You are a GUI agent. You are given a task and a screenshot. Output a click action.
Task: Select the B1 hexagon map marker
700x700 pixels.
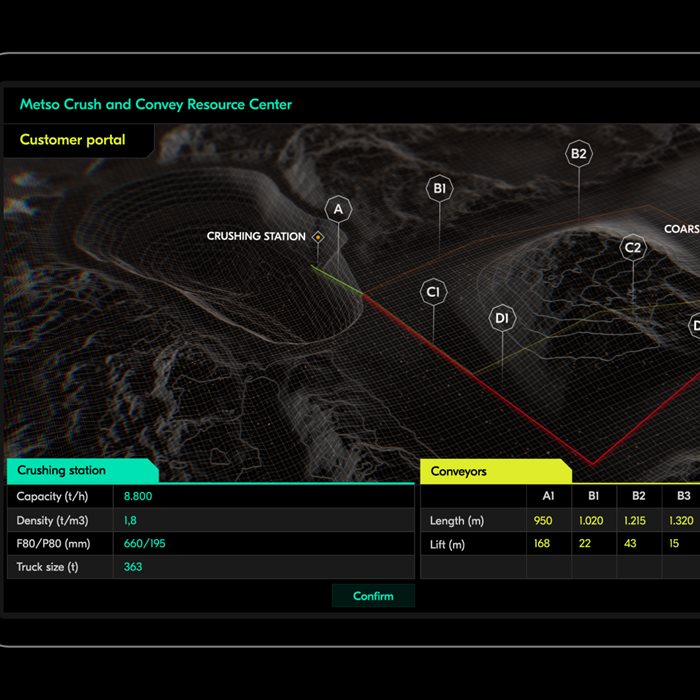pyautogui.click(x=439, y=188)
